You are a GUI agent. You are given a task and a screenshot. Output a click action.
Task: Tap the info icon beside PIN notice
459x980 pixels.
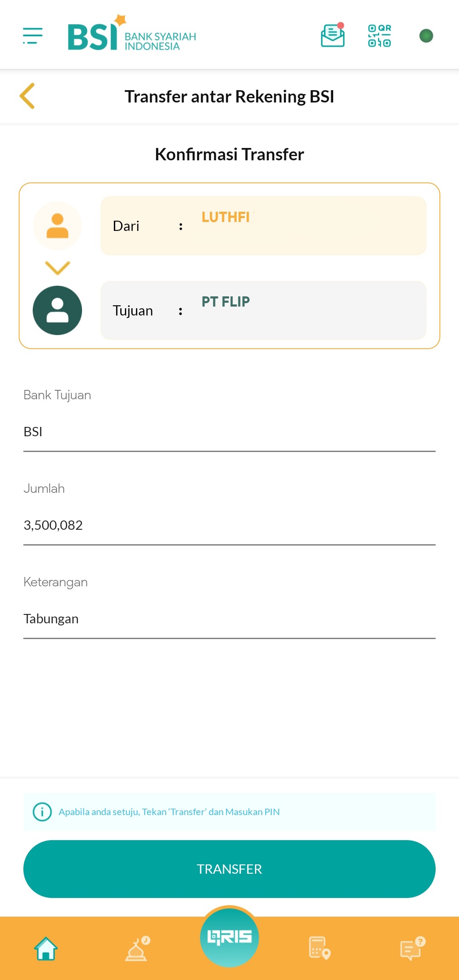coord(42,812)
